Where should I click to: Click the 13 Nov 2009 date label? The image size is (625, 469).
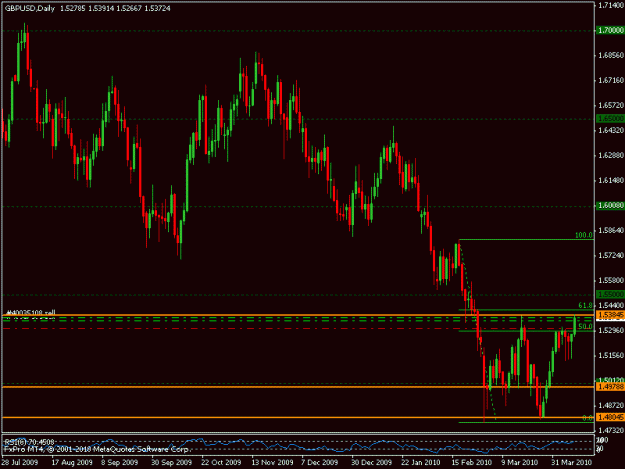click(x=271, y=463)
